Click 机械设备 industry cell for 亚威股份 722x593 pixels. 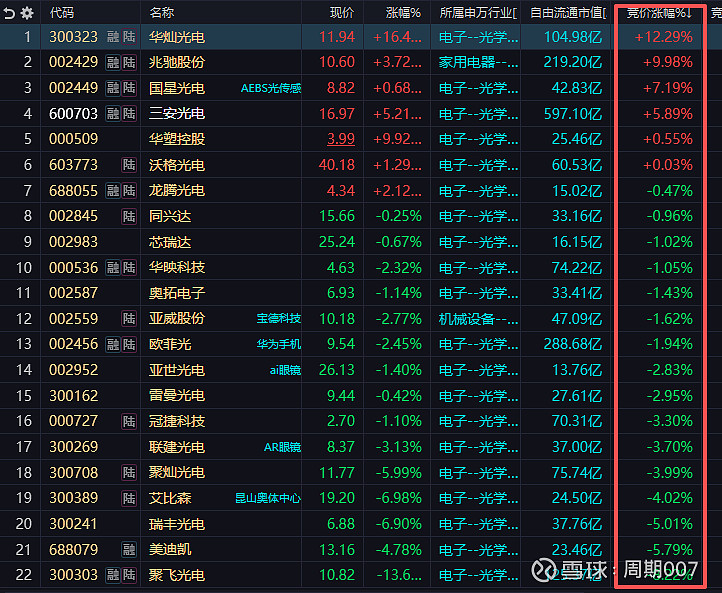click(478, 319)
